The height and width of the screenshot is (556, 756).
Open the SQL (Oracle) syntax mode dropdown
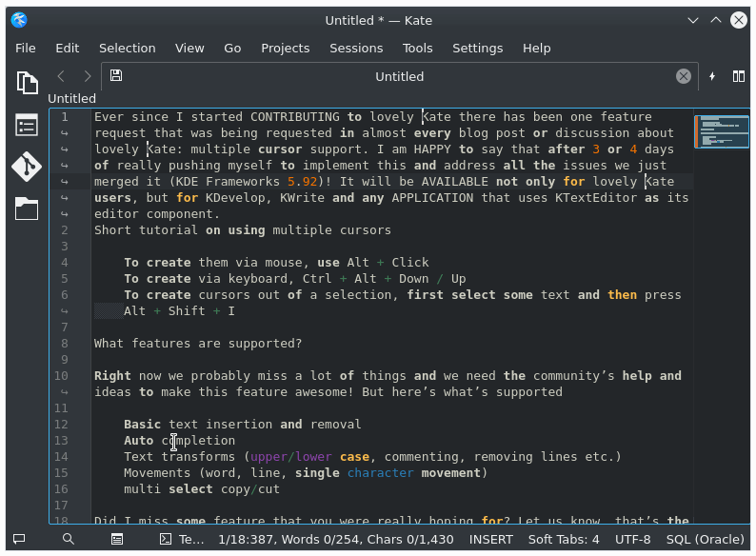[x=705, y=539]
